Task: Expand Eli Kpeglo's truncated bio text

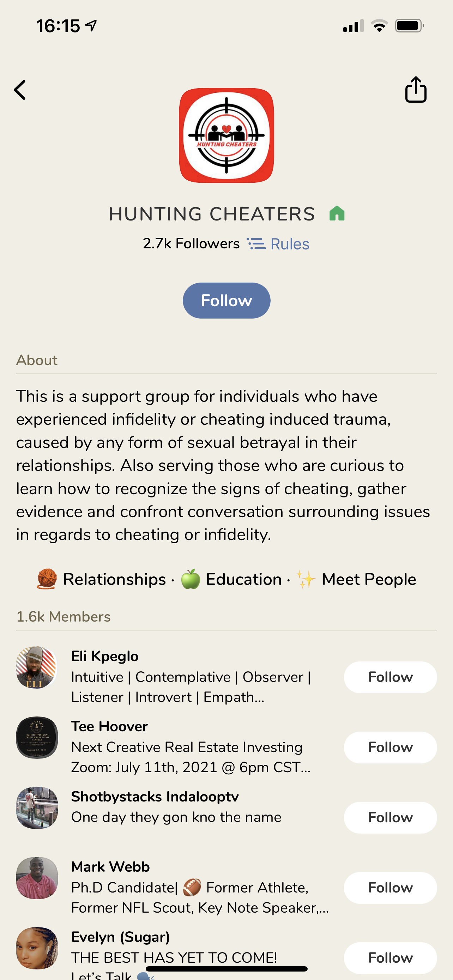Action: pos(191,687)
